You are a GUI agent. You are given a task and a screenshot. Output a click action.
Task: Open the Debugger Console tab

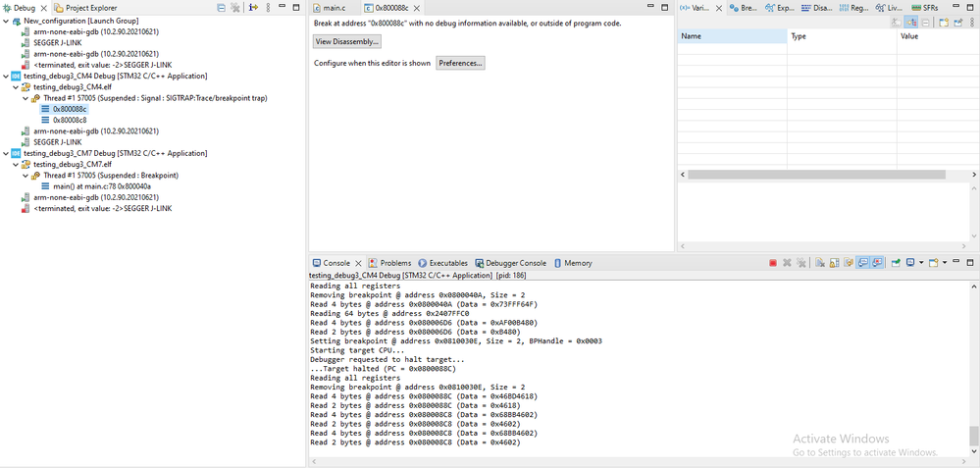point(511,263)
